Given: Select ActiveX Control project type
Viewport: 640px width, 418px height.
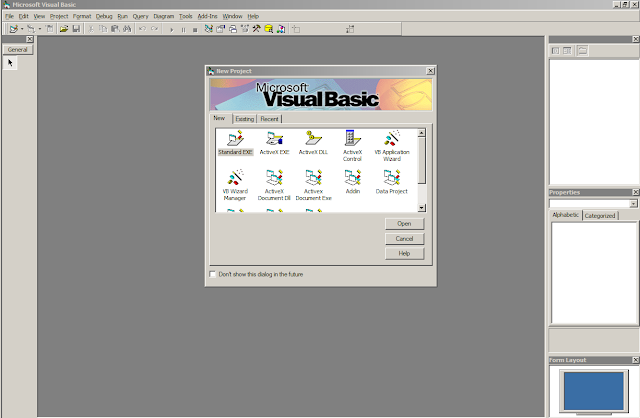Looking at the screenshot, I should click(352, 146).
